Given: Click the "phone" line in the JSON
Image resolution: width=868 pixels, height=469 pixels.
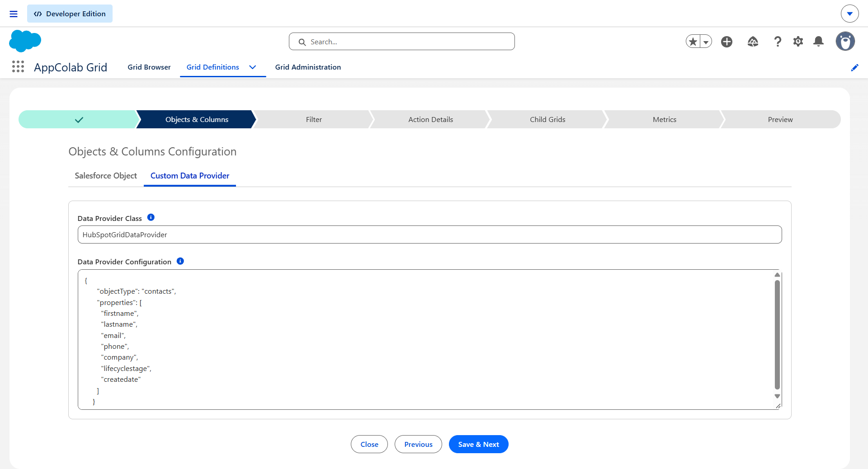Looking at the screenshot, I should tap(115, 347).
